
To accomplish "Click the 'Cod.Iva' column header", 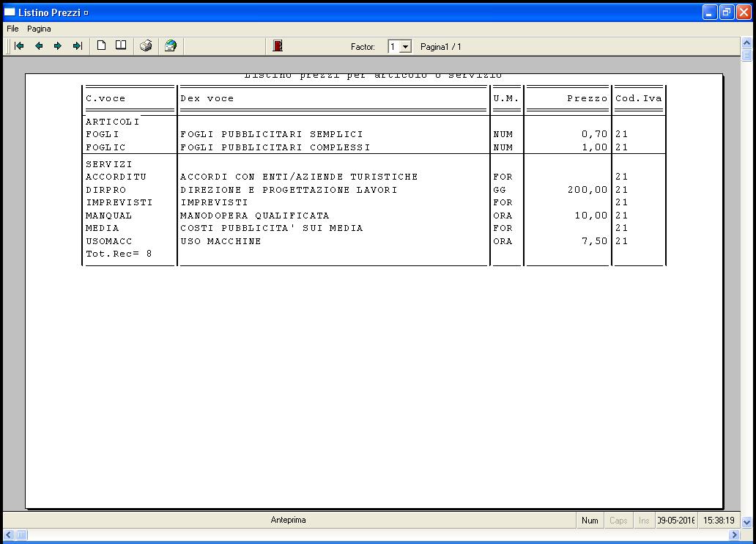I will [x=638, y=98].
